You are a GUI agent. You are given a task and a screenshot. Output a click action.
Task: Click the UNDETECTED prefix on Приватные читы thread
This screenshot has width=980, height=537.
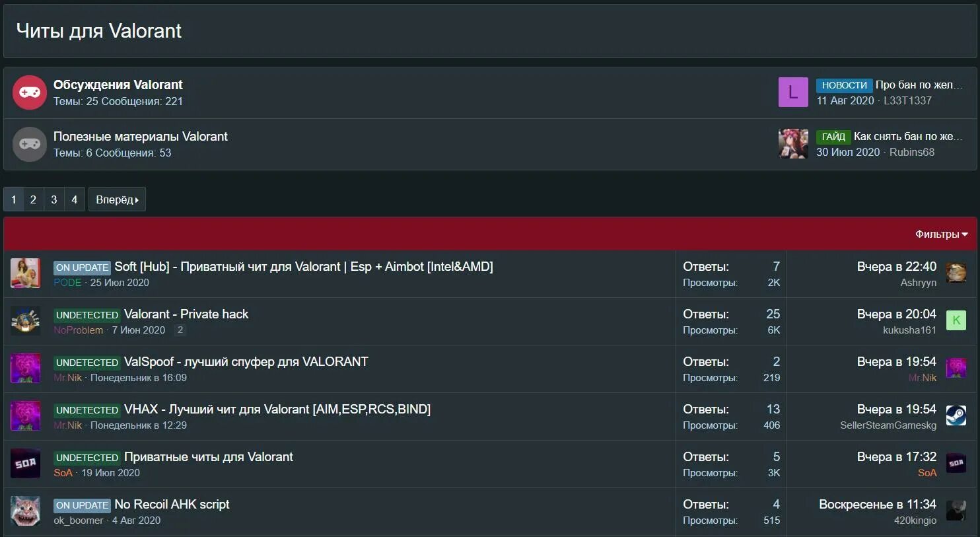(87, 458)
